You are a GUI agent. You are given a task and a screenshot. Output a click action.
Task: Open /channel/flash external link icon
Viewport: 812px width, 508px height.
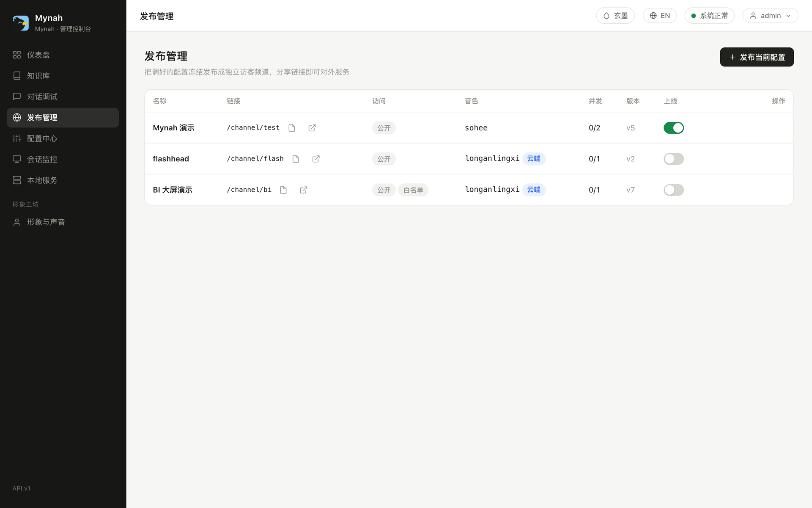(316, 159)
